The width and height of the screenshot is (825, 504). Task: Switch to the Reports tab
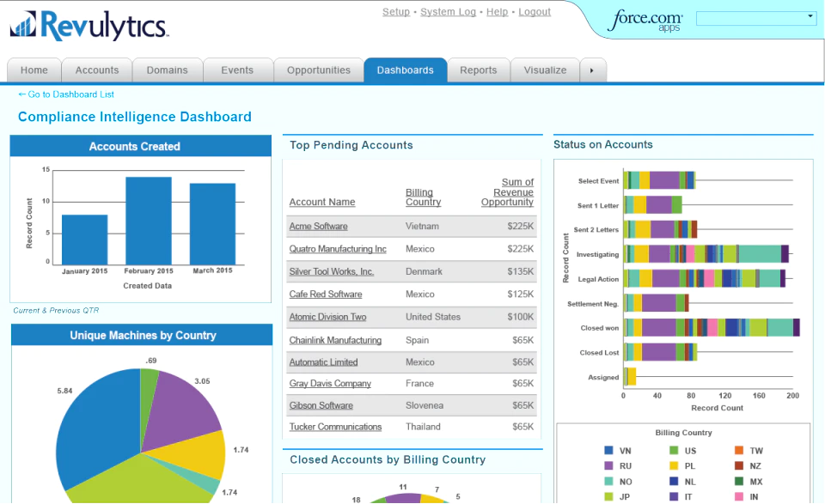click(x=479, y=70)
